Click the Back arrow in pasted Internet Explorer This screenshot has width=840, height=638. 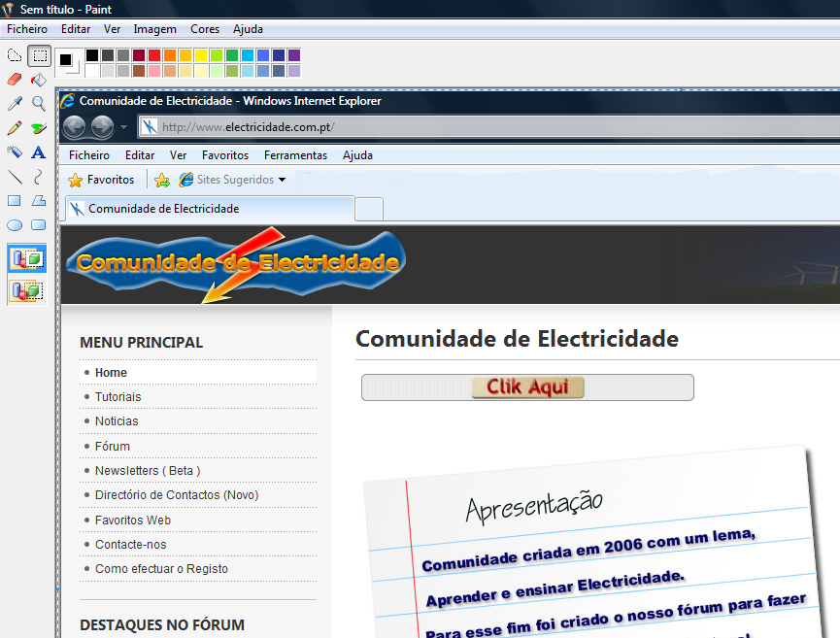[75, 127]
